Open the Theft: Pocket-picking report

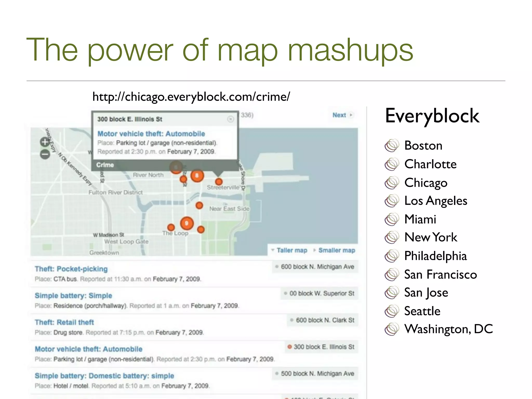coord(71,269)
